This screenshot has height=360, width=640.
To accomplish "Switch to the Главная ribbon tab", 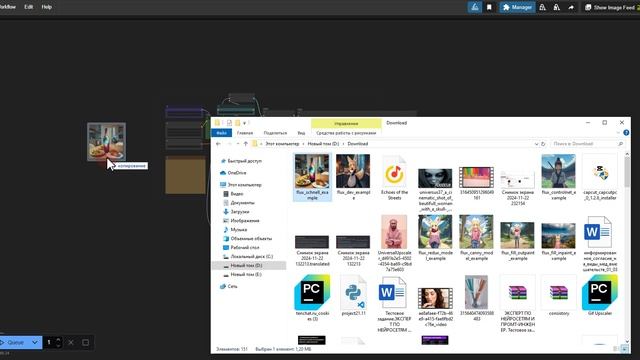I will point(245,133).
